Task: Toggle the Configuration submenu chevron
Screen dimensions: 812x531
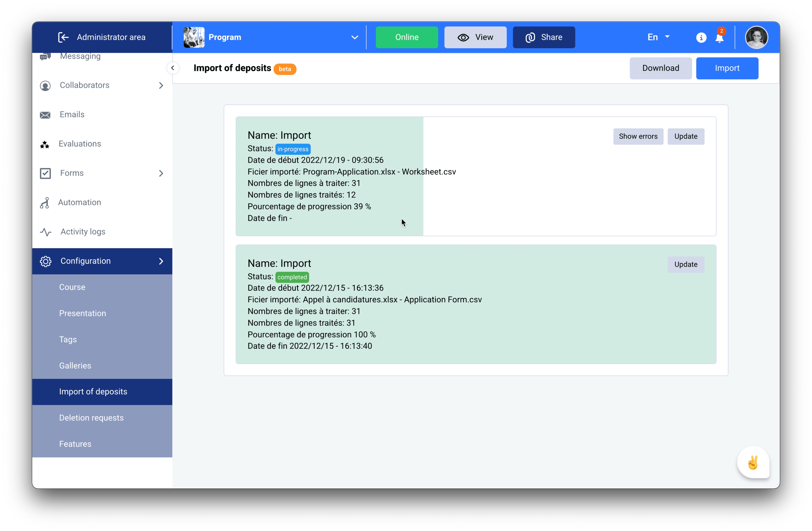Action: [x=161, y=261]
